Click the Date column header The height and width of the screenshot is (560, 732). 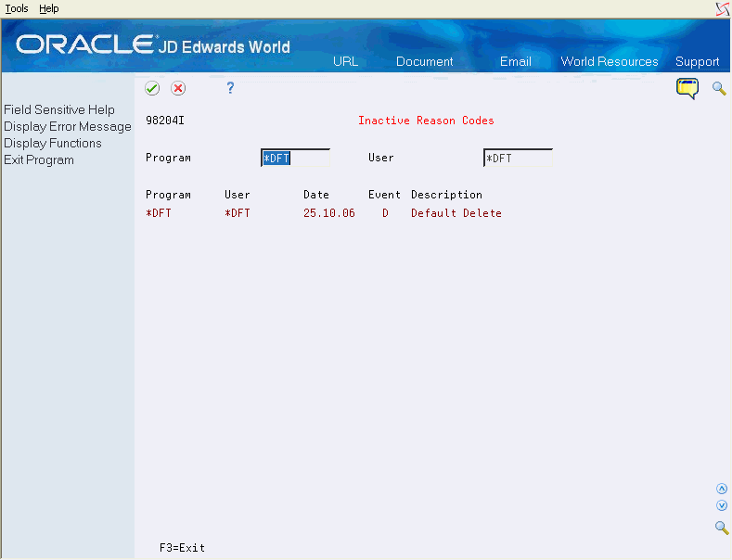point(316,195)
